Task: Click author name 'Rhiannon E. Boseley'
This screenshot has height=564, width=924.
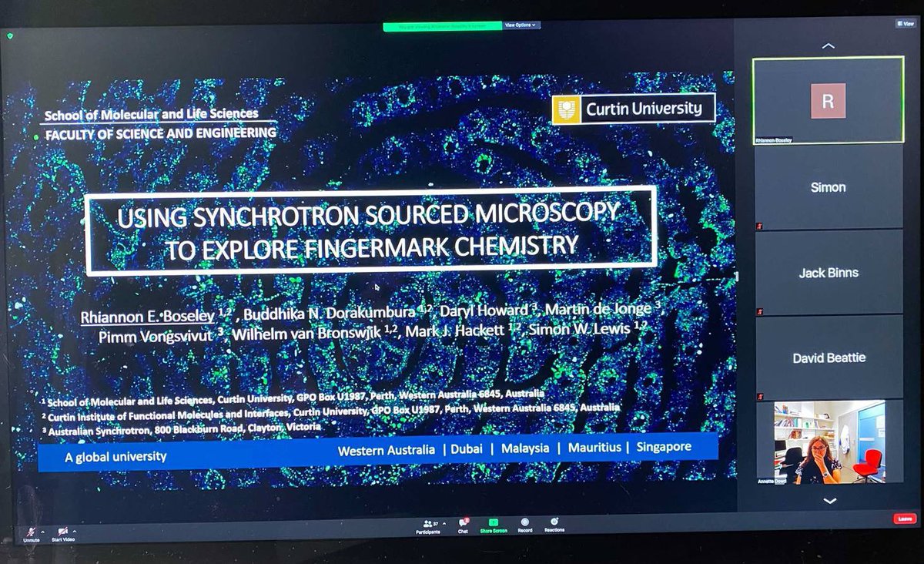Action: [x=147, y=315]
